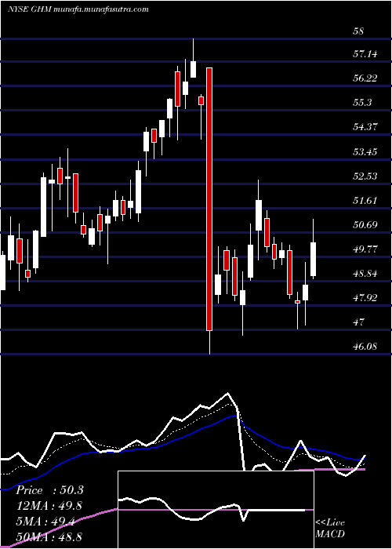
Task: Click the 51.61 price axis label
Action: pos(365,200)
